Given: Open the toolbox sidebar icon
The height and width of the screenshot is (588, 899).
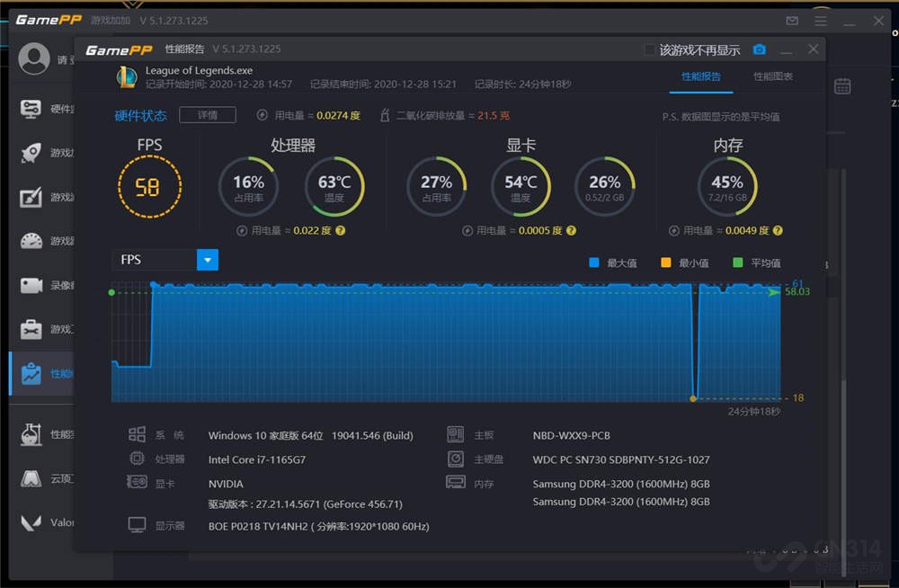Looking at the screenshot, I should (31, 329).
